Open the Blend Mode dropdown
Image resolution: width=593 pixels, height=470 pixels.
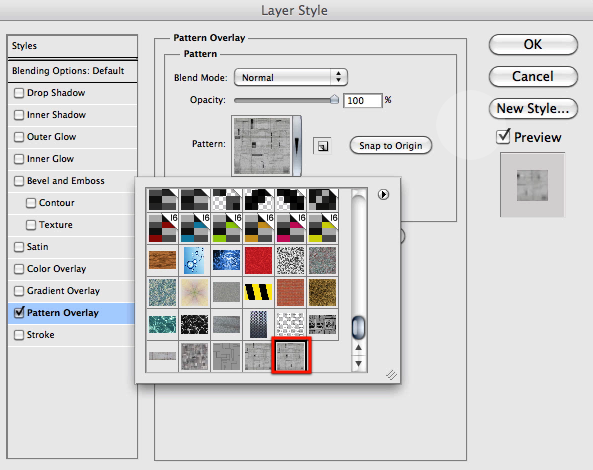291,78
